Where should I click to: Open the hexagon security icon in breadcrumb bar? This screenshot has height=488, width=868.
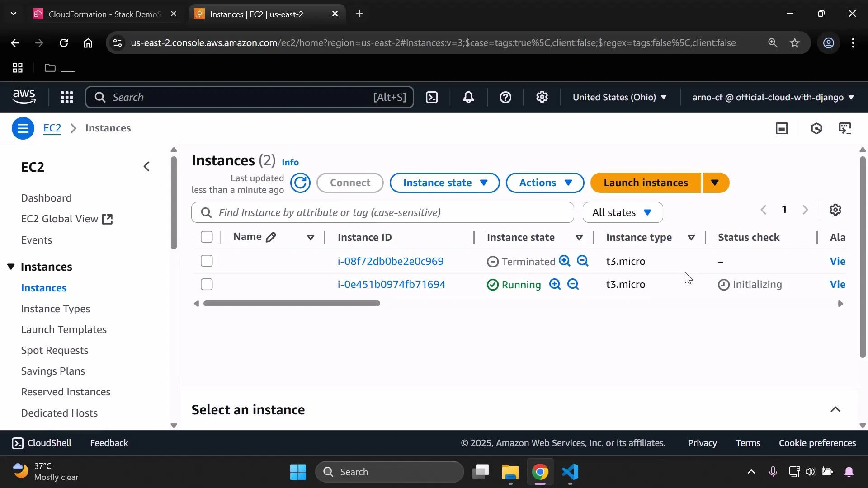point(816,129)
